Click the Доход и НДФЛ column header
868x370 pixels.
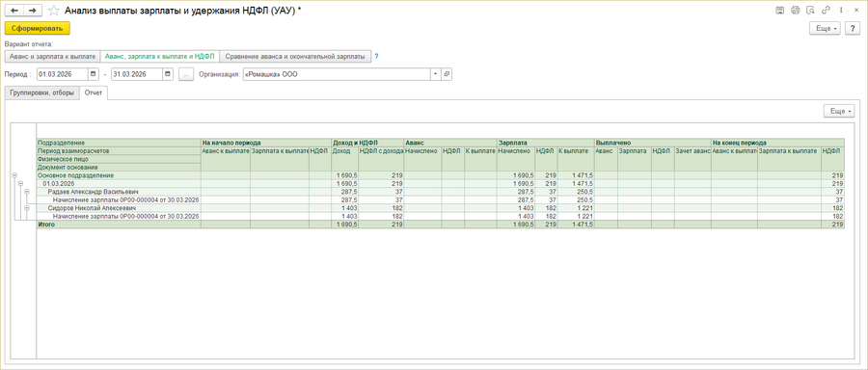click(367, 143)
